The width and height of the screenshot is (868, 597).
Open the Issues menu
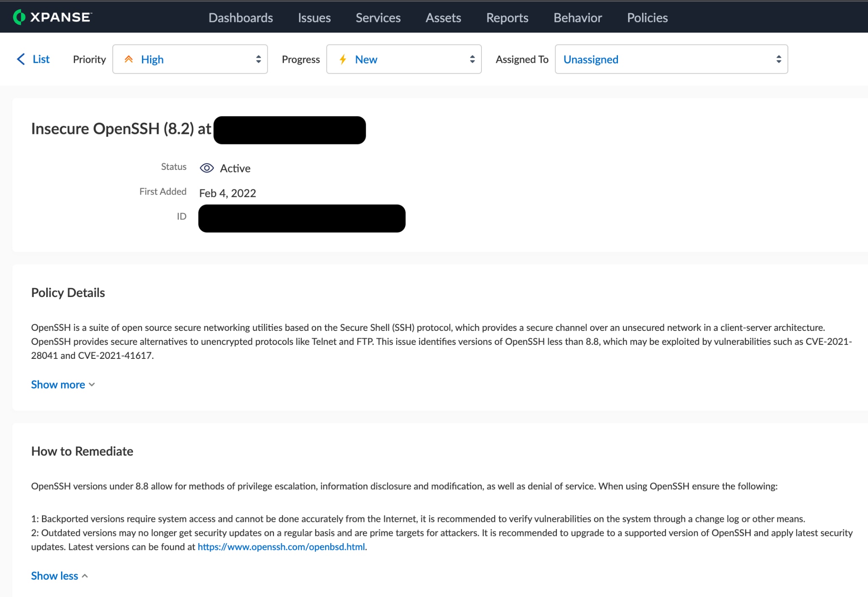click(x=314, y=17)
